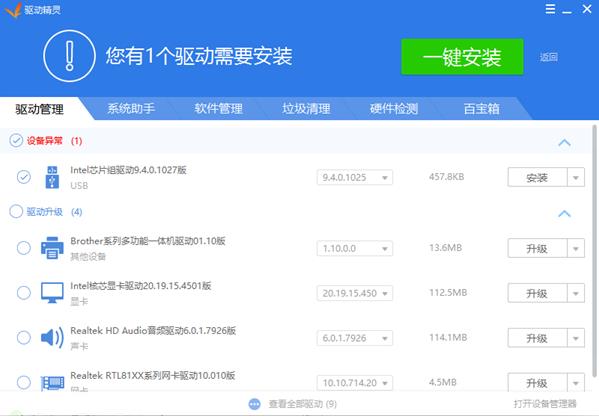Image resolution: width=599 pixels, height=416 pixels.
Task: Click 升级 for the Brother driver
Action: pos(537,249)
